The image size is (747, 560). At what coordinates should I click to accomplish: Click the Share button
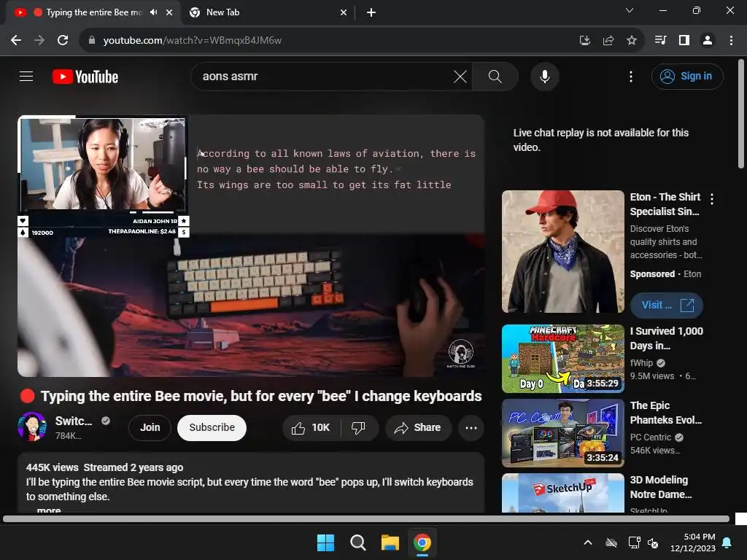[x=418, y=427]
